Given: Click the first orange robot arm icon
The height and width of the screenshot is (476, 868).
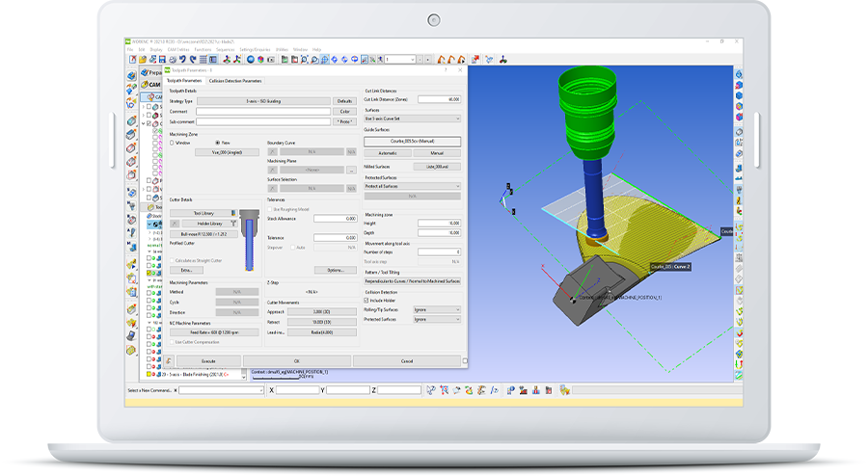Looking at the screenshot, I should [441, 59].
